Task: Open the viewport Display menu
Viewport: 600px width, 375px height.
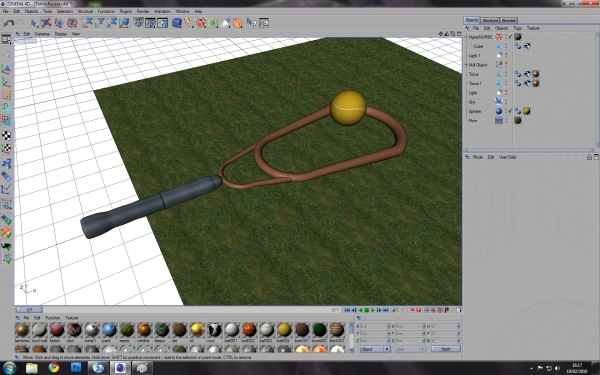Action: coord(60,34)
